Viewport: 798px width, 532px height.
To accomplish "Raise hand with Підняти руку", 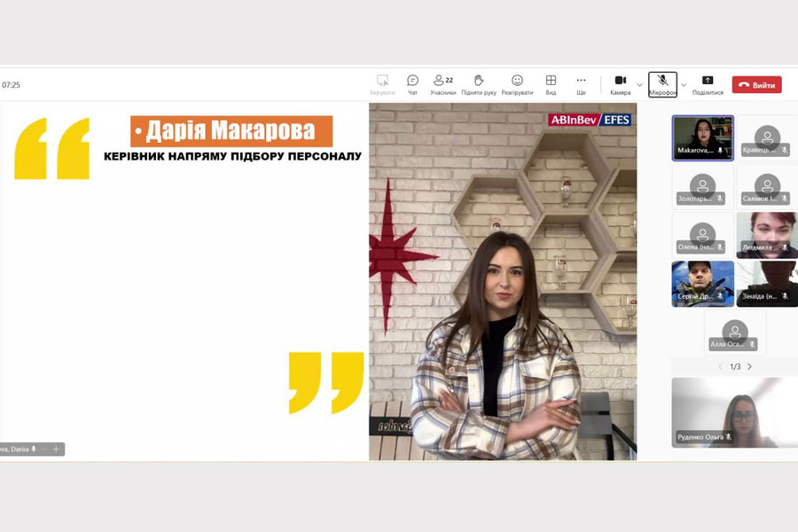I will pyautogui.click(x=479, y=84).
